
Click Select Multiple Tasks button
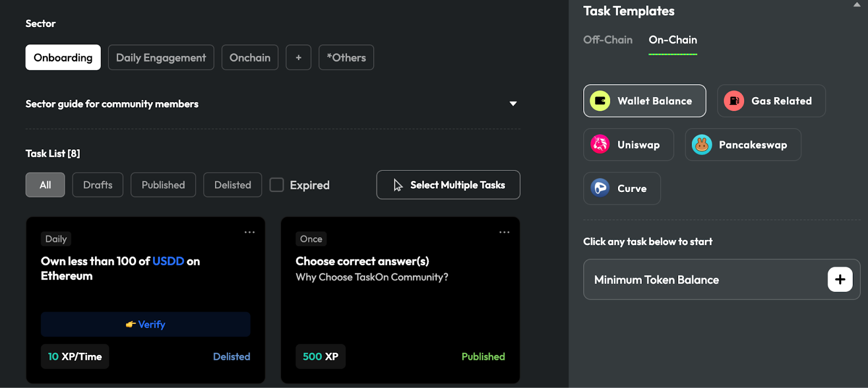(x=448, y=185)
